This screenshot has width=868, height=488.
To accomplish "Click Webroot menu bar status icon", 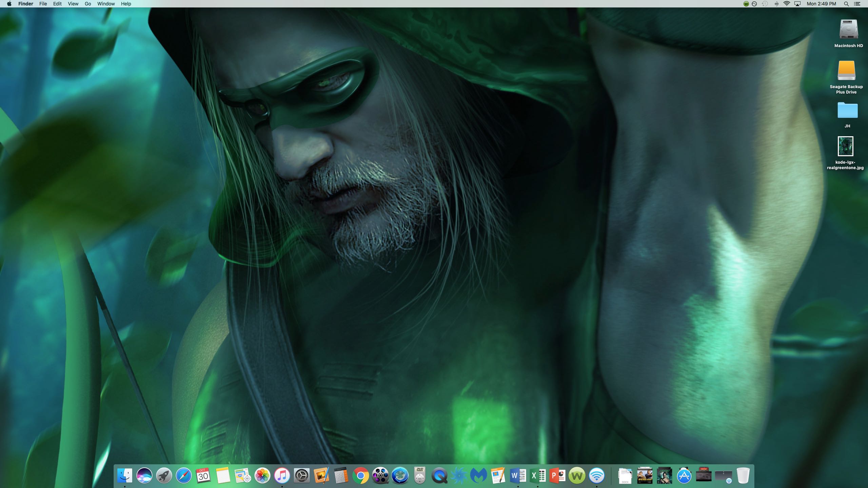I will point(746,4).
